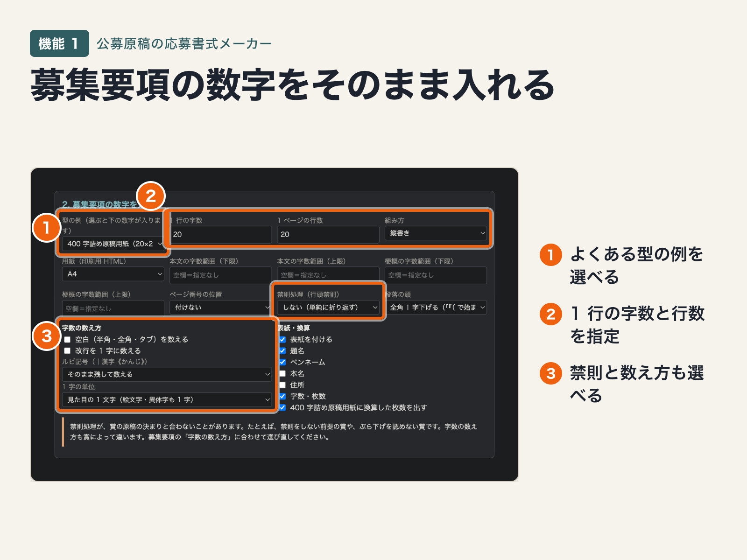This screenshot has height=560, width=747.
Task: Open the 段落の頭 dropdown
Action: (x=436, y=307)
